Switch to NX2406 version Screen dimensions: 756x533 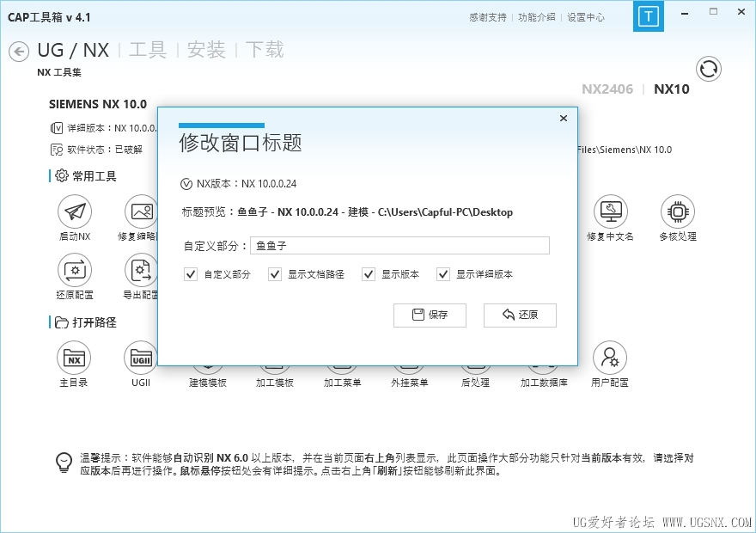pos(607,89)
